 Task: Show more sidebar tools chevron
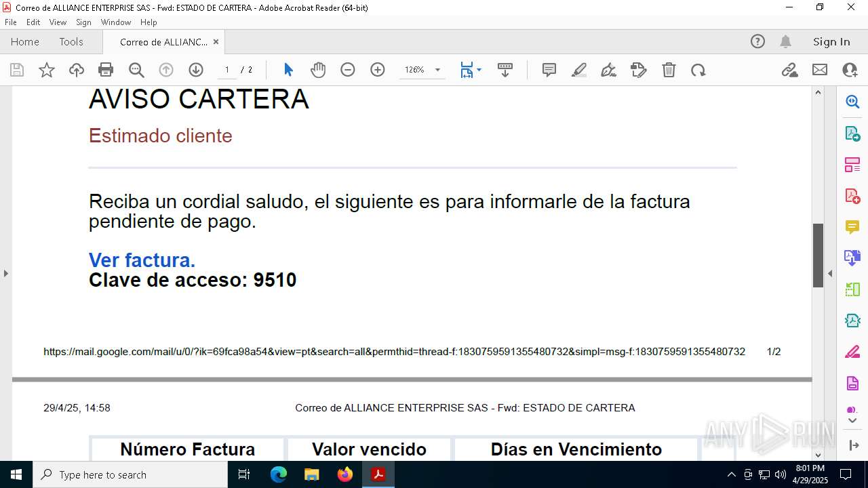pos(852,421)
